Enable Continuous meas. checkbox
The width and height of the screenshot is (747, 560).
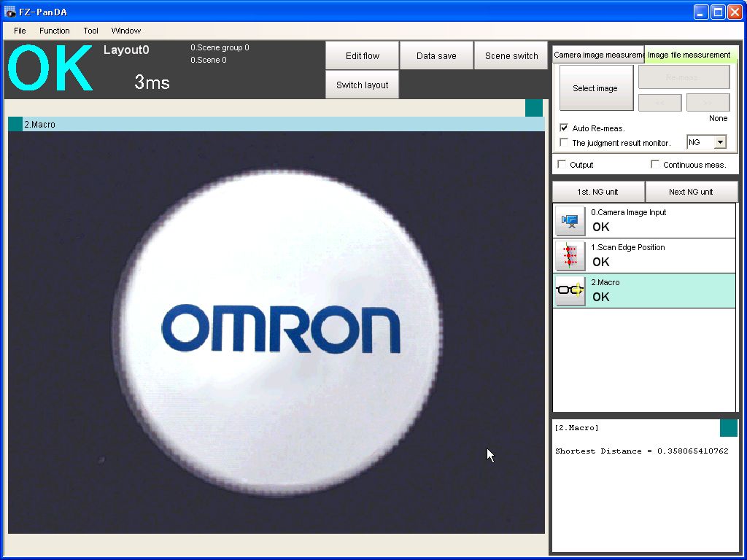pos(656,164)
